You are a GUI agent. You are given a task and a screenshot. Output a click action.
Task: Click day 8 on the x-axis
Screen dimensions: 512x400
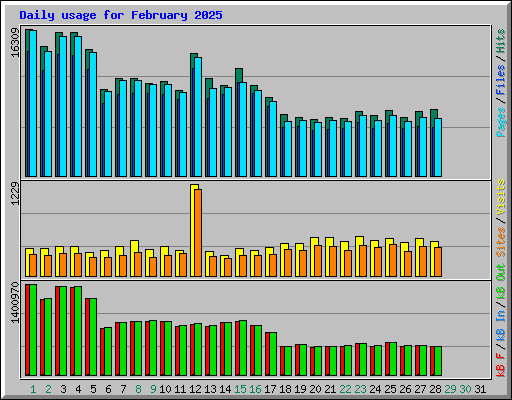click(138, 389)
